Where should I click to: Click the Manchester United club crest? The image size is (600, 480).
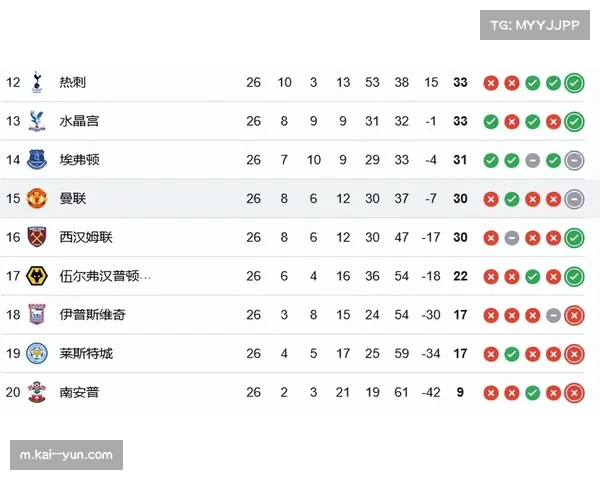click(38, 199)
